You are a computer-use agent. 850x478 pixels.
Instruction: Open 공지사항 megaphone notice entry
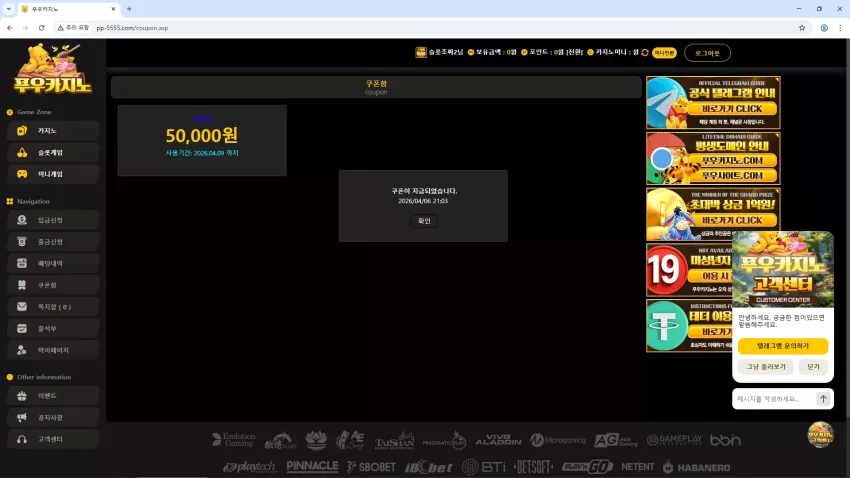pos(53,418)
